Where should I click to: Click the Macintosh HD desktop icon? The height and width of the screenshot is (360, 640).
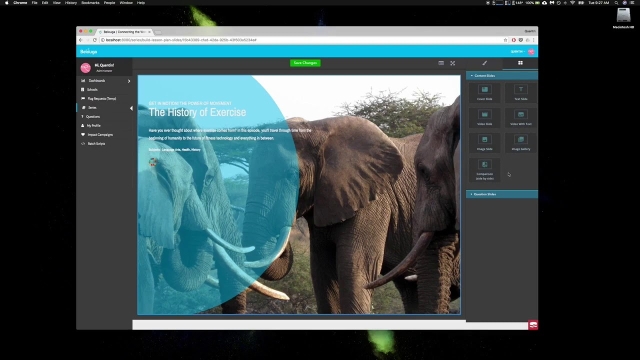click(623, 18)
